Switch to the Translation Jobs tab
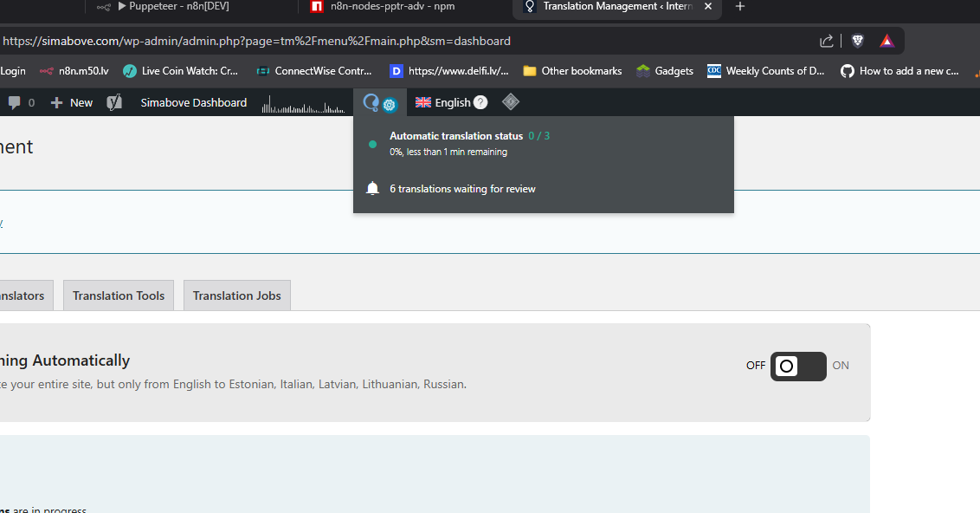The height and width of the screenshot is (513, 980). coord(236,295)
